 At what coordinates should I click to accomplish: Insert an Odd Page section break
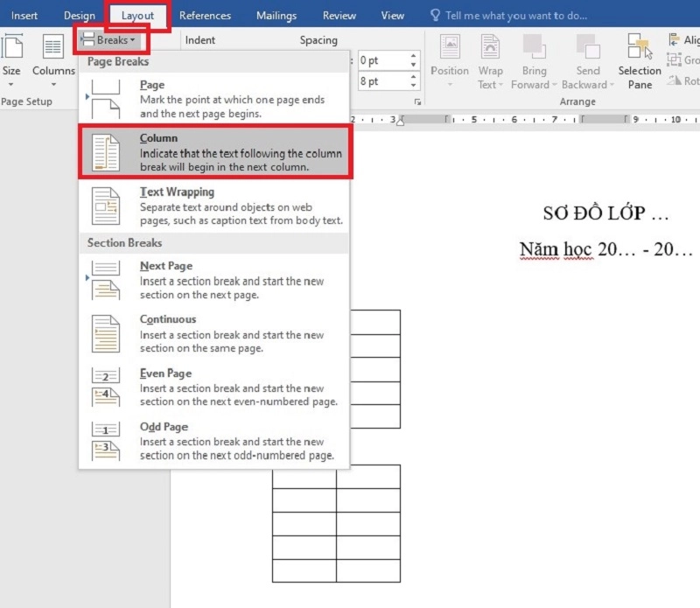tap(214, 441)
